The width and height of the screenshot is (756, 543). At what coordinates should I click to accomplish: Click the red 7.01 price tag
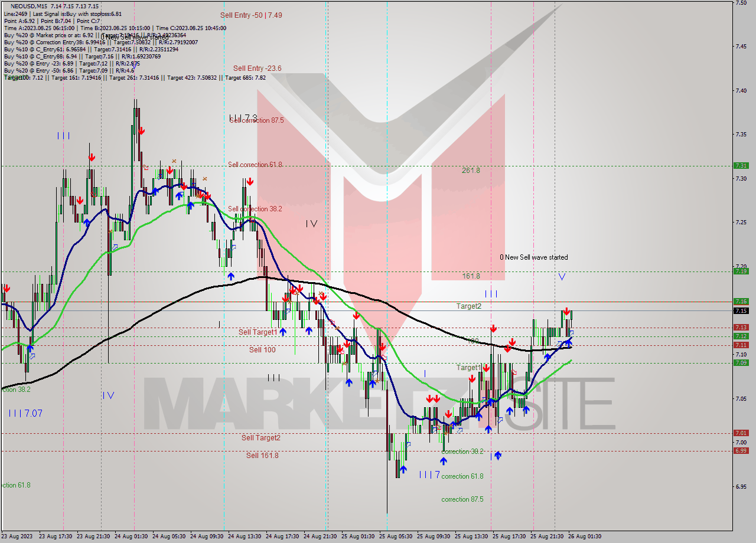[741, 433]
